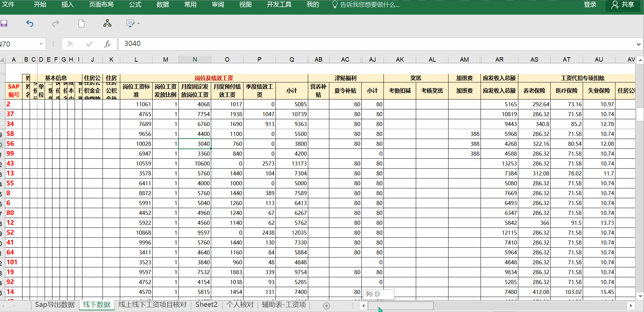Click the vertical scrollbar down arrow
The image size is (644, 312).
click(x=640, y=296)
